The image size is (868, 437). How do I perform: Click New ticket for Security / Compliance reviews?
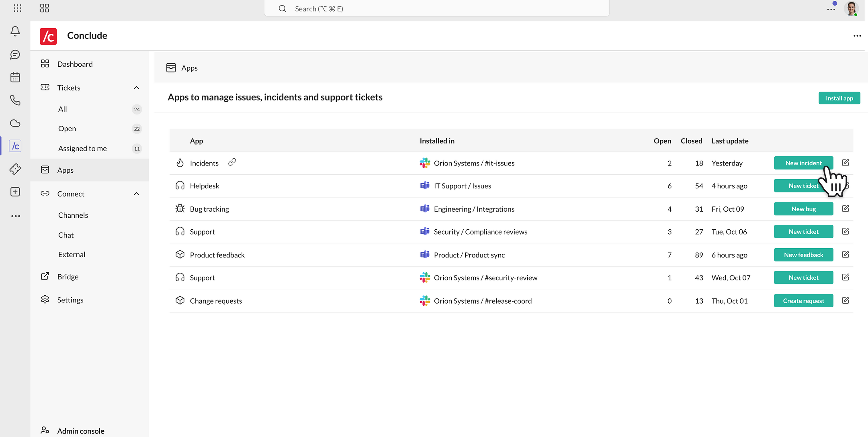(x=803, y=232)
